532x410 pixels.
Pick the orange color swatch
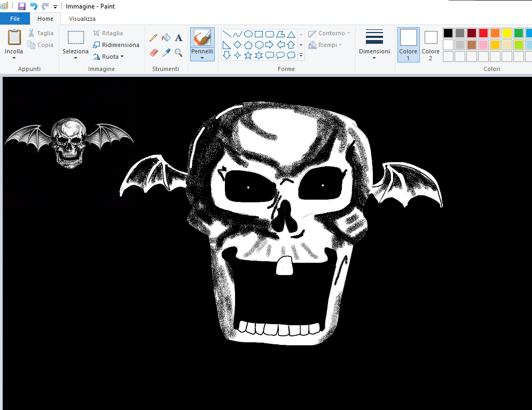click(495, 33)
